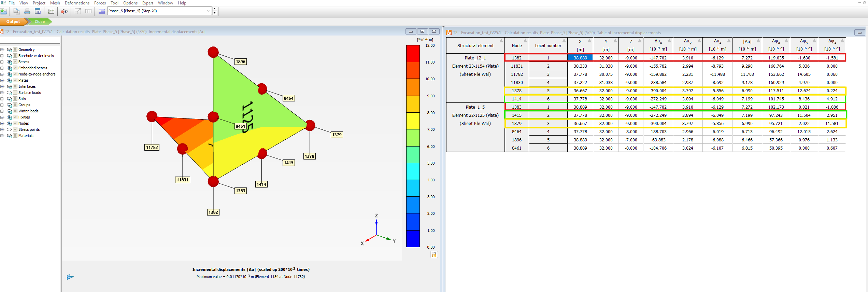This screenshot has height=292, width=868.
Task: Open the Forces menu
Action: coord(100,3)
